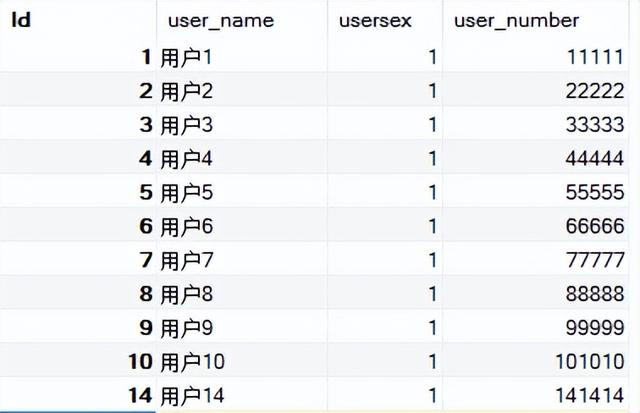
Task: Click the user_name column header
Action: click(x=242, y=20)
